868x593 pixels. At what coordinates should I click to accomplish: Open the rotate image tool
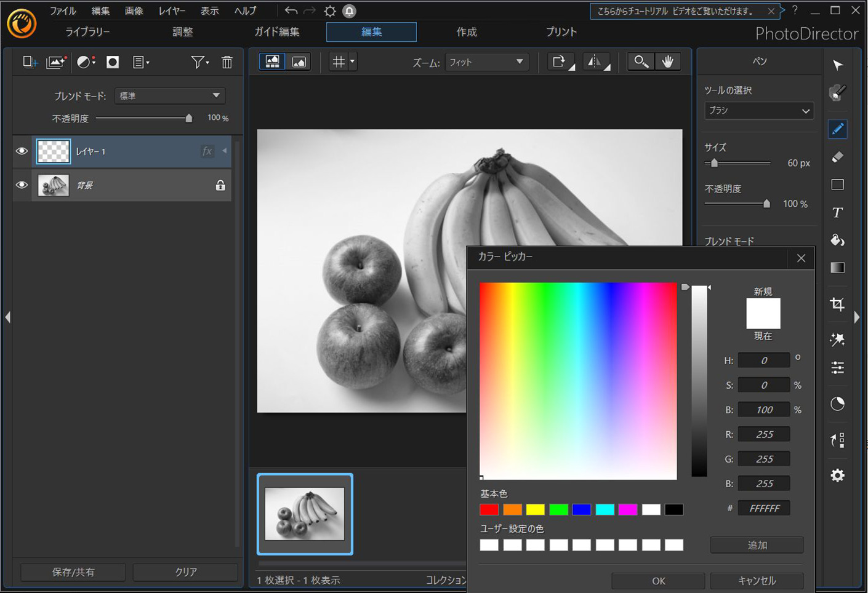tap(560, 62)
